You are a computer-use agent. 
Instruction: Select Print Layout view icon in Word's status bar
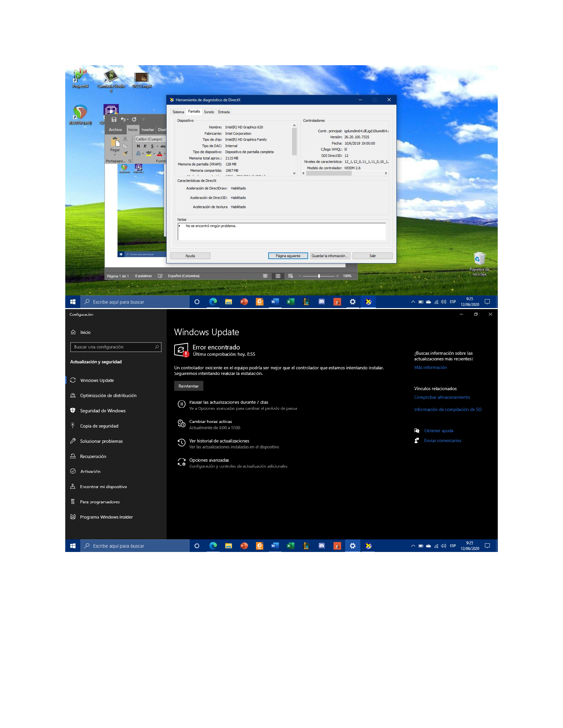coord(278,276)
